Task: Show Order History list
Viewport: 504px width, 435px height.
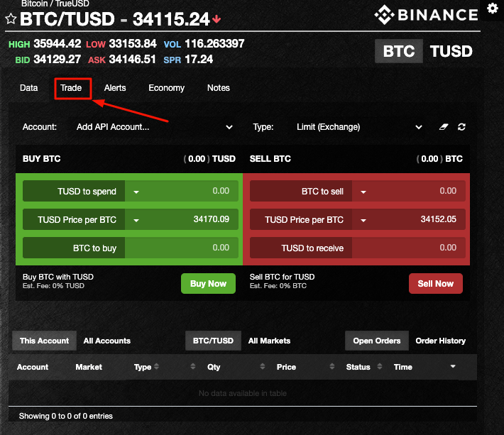Action: coord(440,341)
